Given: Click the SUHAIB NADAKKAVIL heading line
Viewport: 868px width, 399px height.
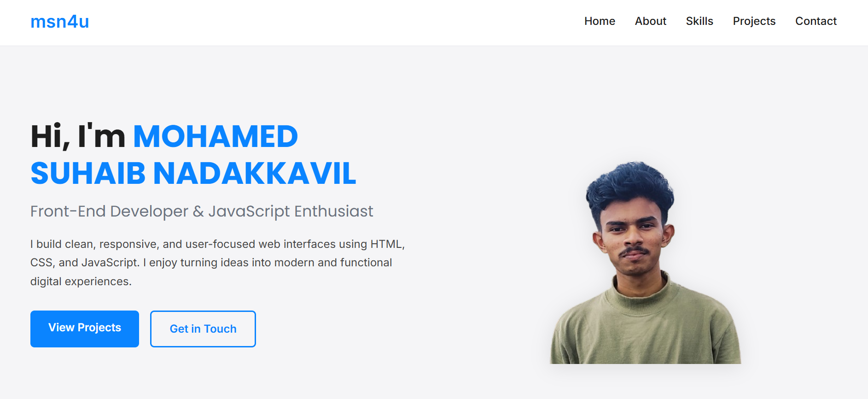Looking at the screenshot, I should 193,174.
